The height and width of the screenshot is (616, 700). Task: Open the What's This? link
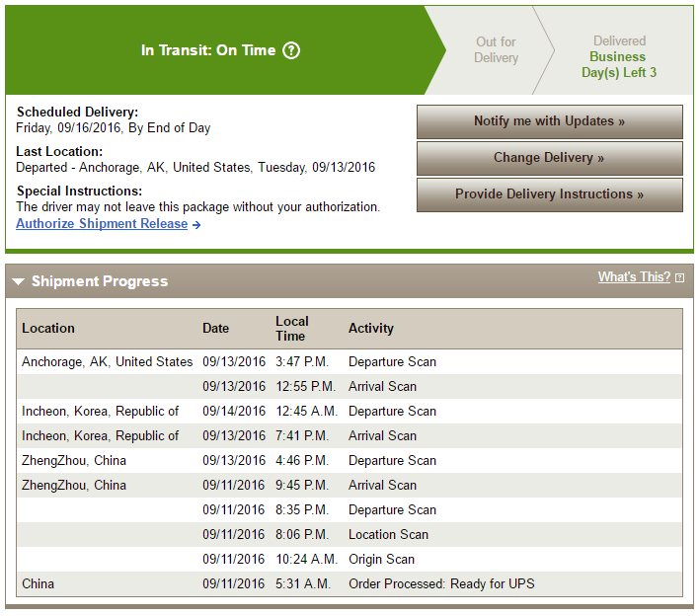coord(634,277)
